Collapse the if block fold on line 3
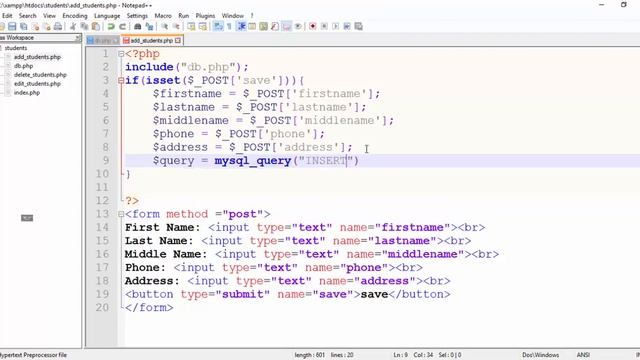This screenshot has width=640, height=360. [x=121, y=81]
